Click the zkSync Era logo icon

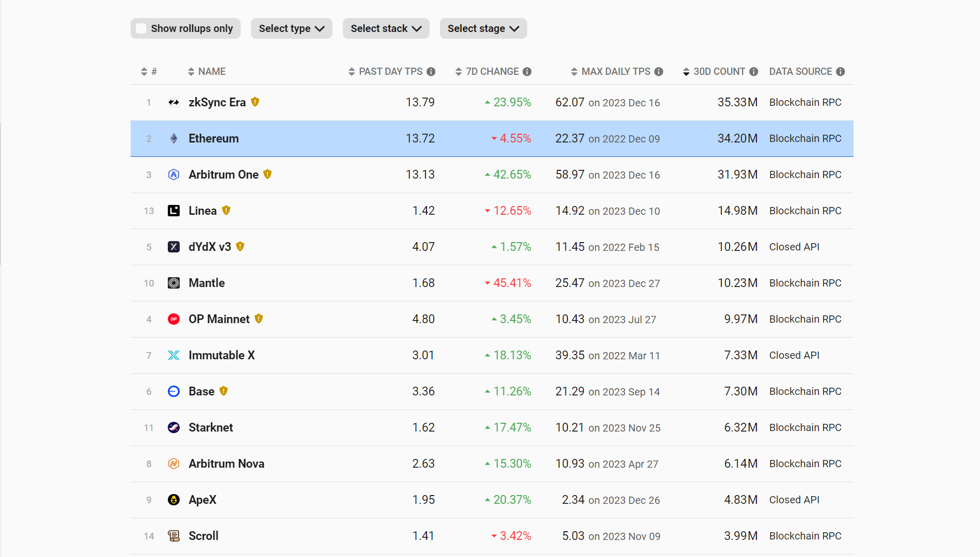pos(174,102)
